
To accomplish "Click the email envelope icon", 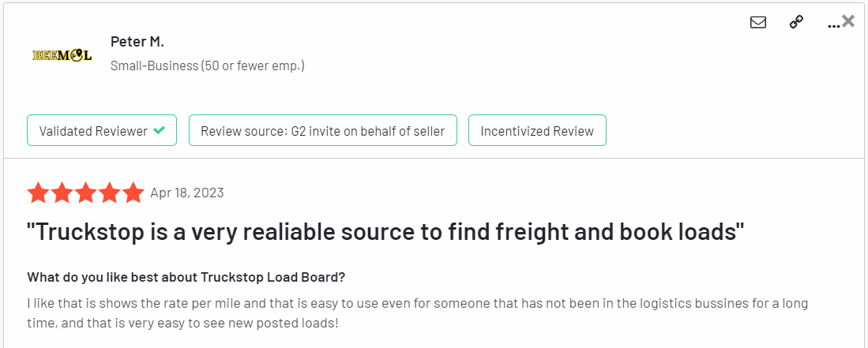I will point(758,23).
